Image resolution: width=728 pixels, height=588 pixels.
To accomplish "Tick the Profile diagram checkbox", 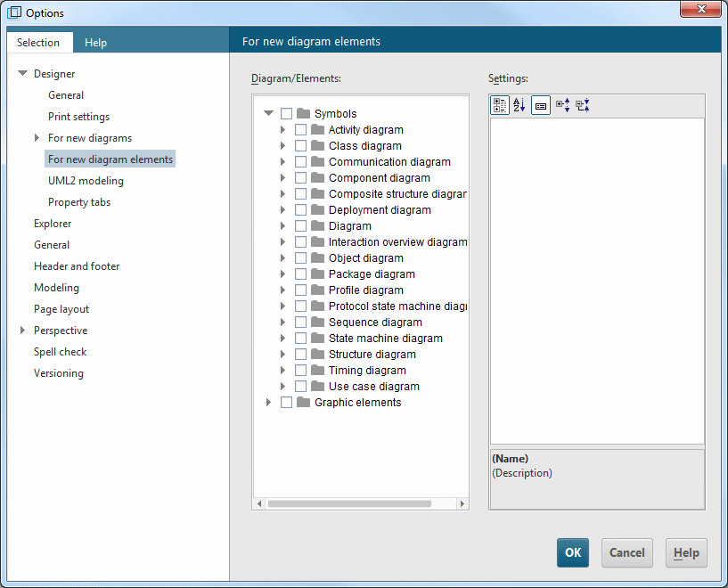I will coord(301,290).
